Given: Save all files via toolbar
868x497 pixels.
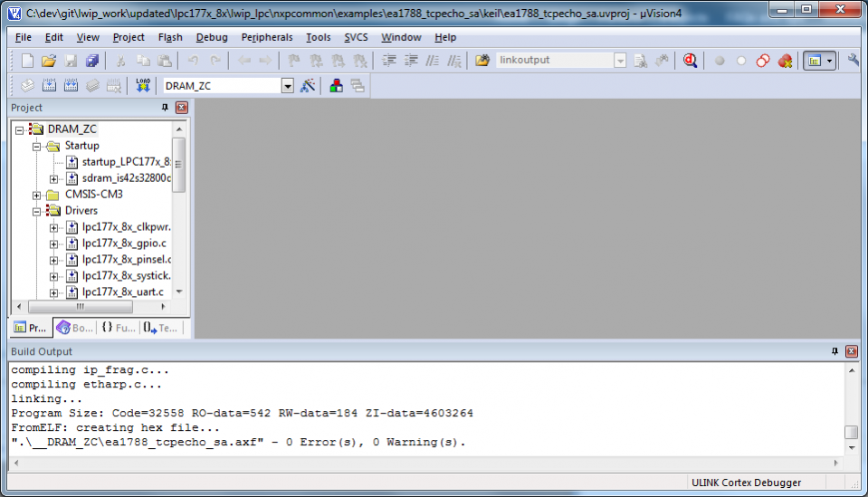Looking at the screenshot, I should coord(92,61).
